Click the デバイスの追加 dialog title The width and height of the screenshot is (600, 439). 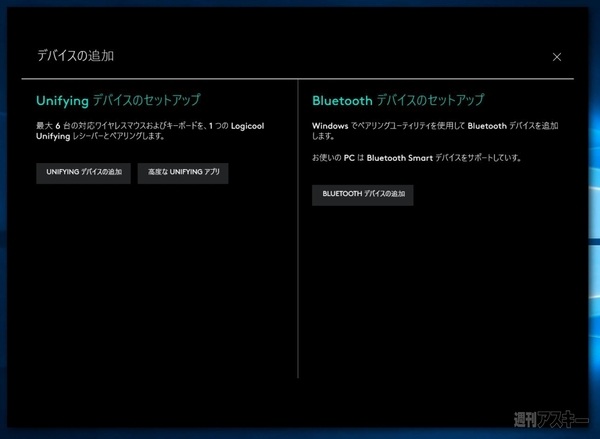click(x=75, y=56)
